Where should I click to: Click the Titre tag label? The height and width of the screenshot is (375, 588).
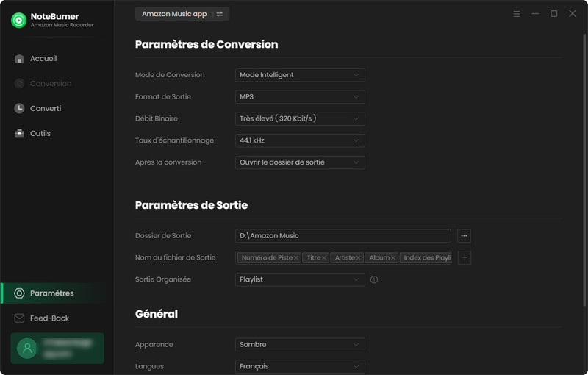tap(314, 258)
